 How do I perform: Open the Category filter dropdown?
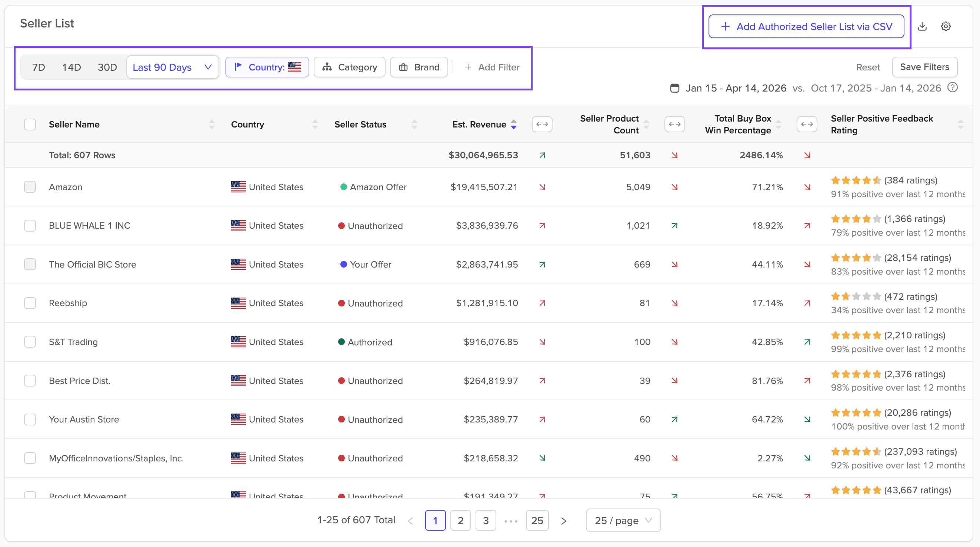(x=349, y=67)
